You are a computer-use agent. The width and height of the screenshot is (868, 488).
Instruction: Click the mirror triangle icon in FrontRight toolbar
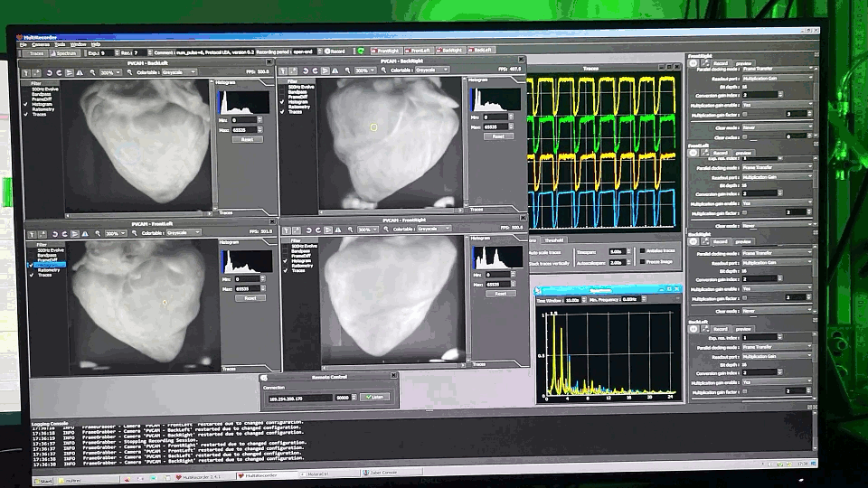coord(338,230)
